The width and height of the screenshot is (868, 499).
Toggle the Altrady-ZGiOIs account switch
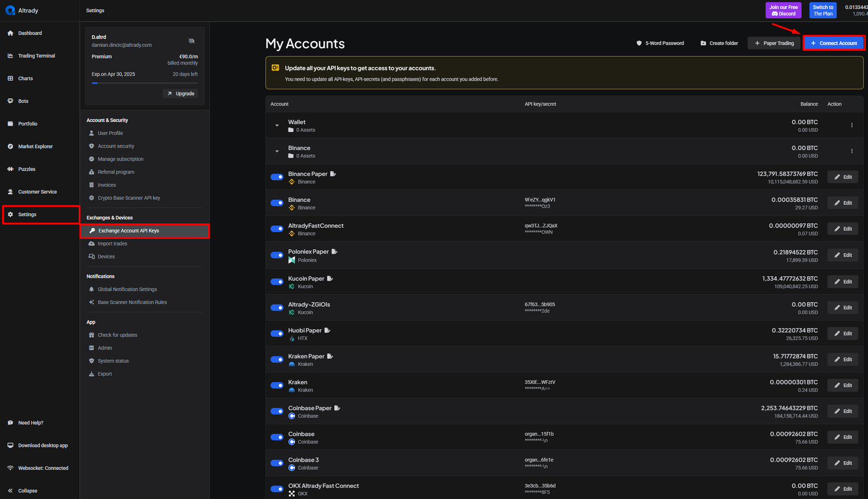point(277,308)
